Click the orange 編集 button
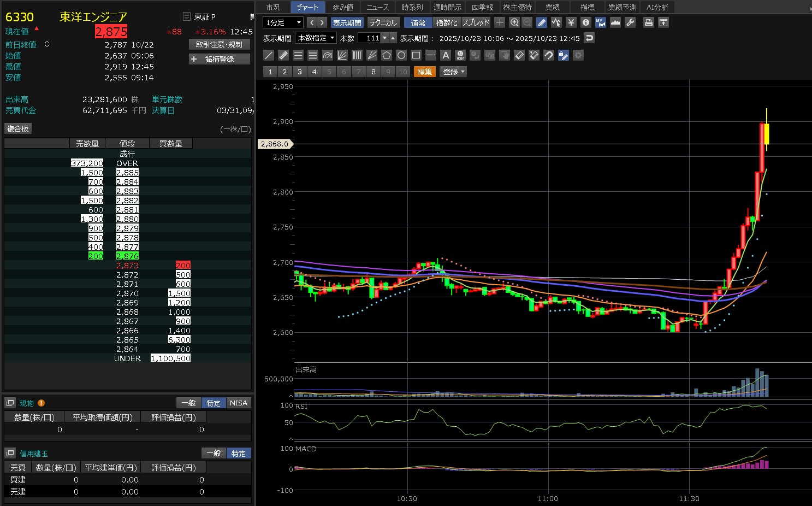This screenshot has width=812, height=506. click(x=424, y=72)
